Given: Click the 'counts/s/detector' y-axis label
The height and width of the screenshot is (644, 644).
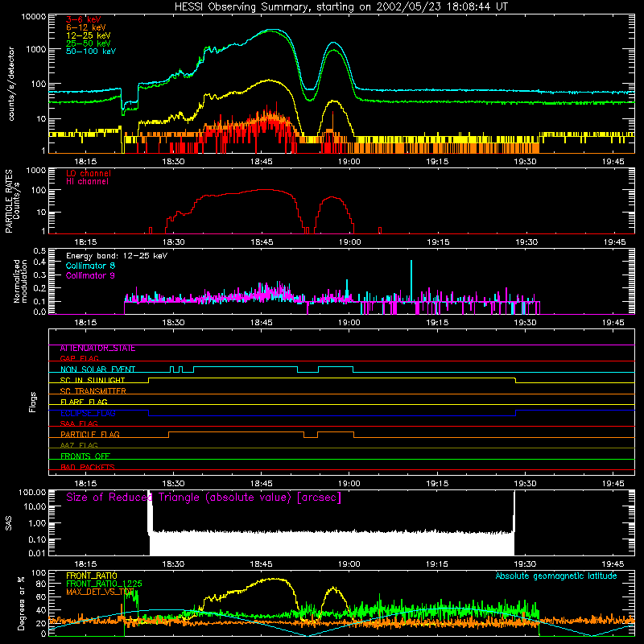Looking at the screenshot, I should pyautogui.click(x=11, y=84).
